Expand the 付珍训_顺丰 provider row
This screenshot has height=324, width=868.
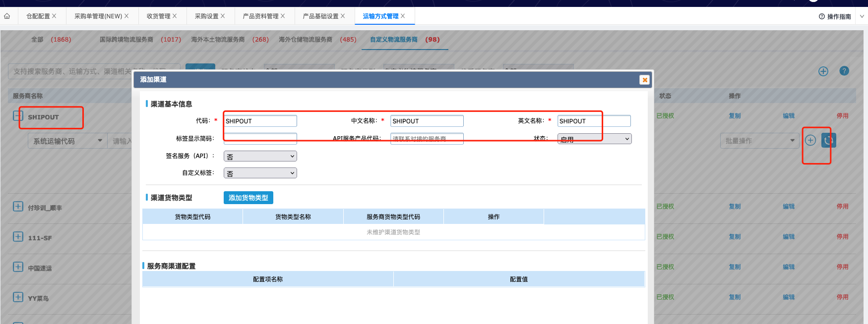(x=18, y=207)
